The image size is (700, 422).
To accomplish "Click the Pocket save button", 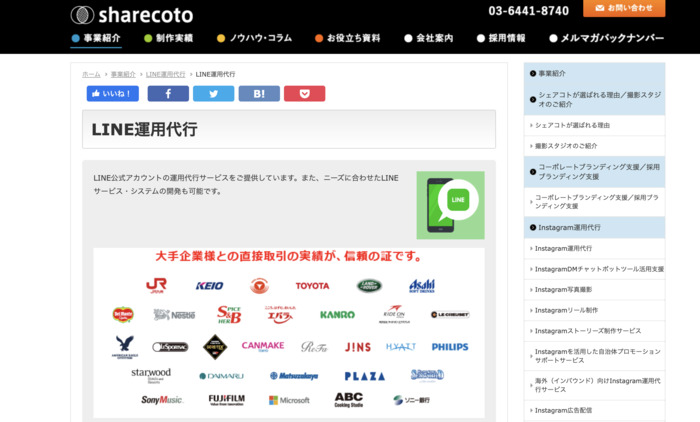I will [304, 94].
